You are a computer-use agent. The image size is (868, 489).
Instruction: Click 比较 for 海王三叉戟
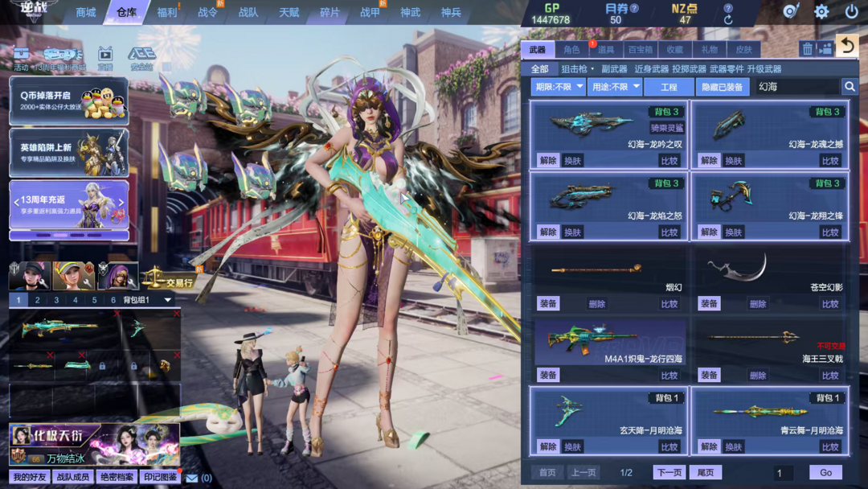tap(830, 375)
